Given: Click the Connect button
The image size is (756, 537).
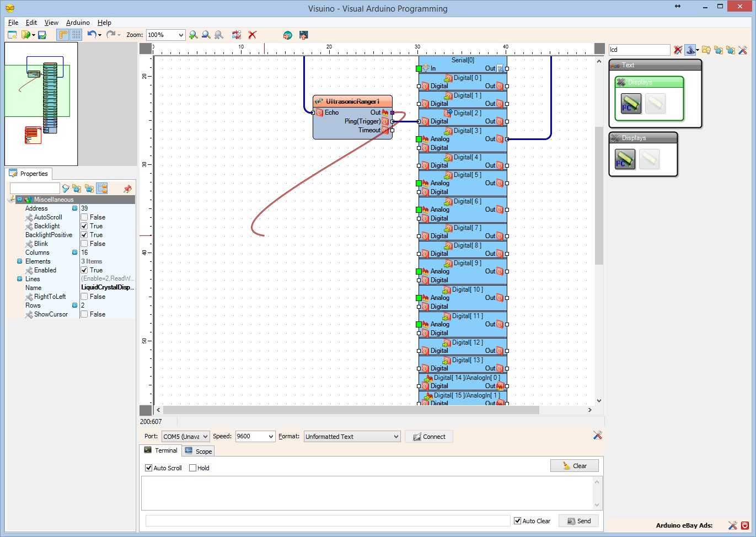Looking at the screenshot, I should 429,436.
